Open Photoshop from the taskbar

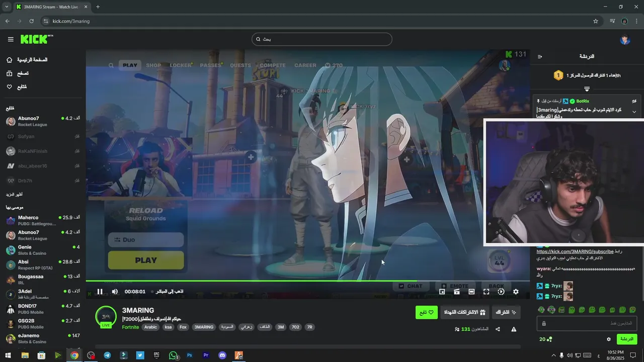pos(190,355)
